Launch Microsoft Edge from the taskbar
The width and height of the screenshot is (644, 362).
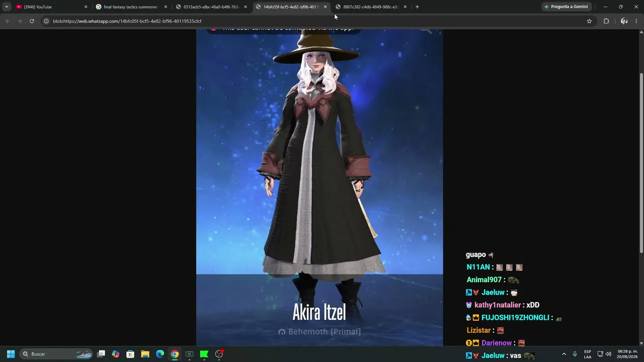pyautogui.click(x=160, y=354)
